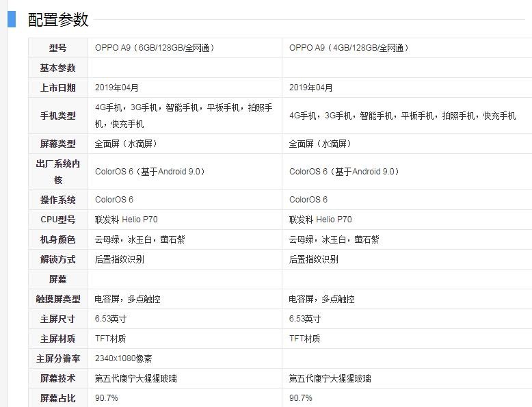Click the 主屏尺寸 row label
Image resolution: width=532 pixels, height=407 pixels.
tap(58, 319)
